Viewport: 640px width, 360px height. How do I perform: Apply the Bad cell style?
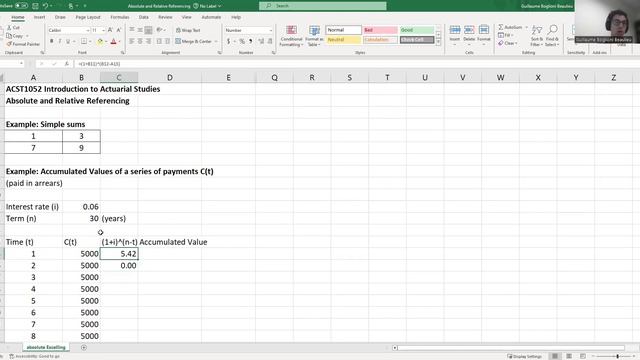[380, 30]
